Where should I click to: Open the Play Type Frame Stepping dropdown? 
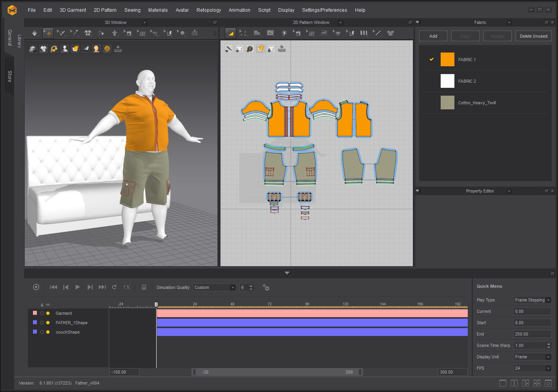[532, 300]
